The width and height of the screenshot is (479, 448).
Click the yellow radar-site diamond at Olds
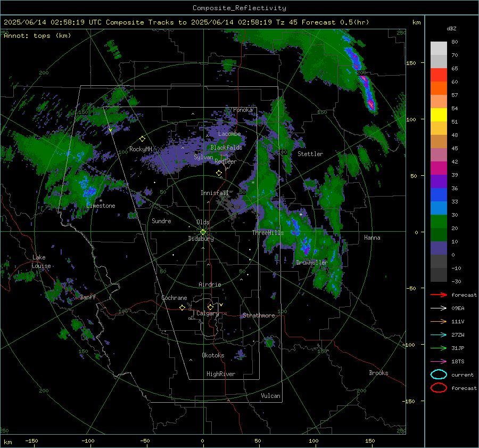[x=203, y=232]
